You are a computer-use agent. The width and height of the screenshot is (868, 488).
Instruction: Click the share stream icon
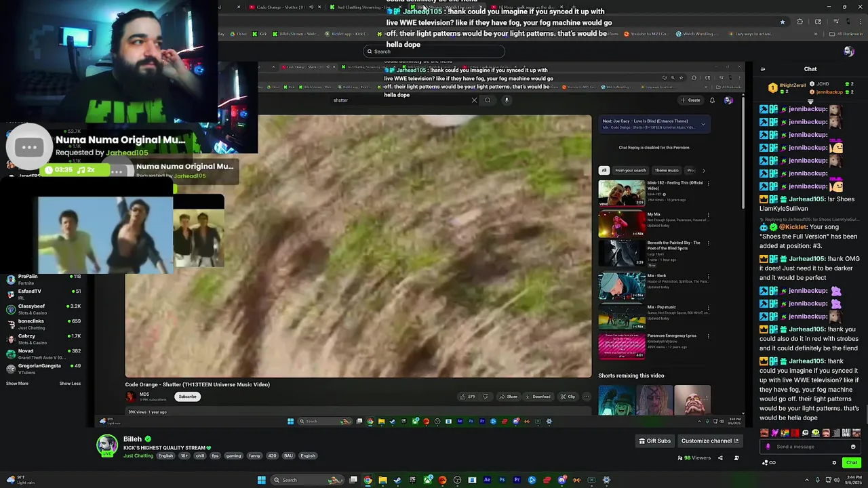point(720,458)
